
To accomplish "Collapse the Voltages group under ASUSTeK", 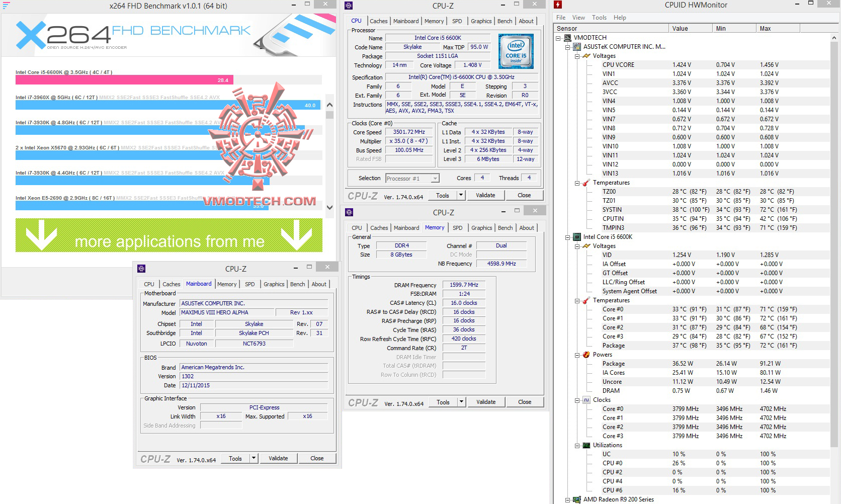I will click(x=577, y=56).
